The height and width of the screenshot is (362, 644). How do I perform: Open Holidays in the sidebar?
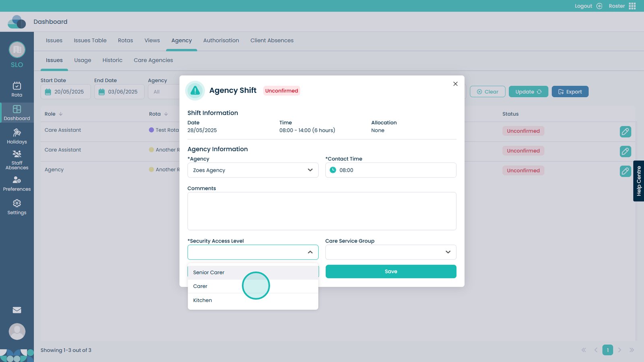tap(17, 136)
